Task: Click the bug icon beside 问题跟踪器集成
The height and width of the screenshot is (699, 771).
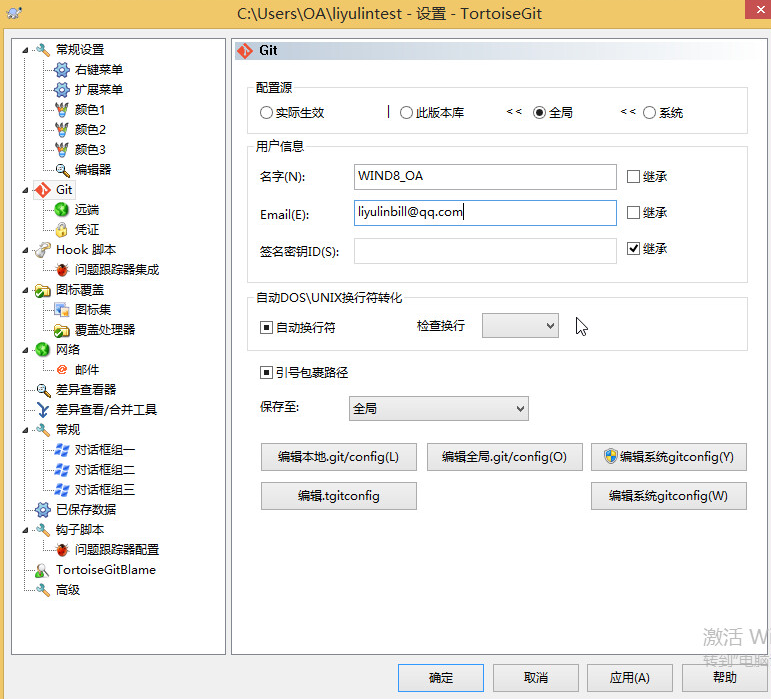Action: tap(61, 269)
